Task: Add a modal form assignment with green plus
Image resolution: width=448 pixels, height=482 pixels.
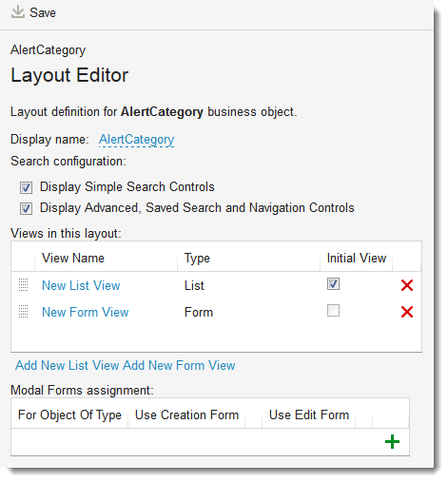Action: pyautogui.click(x=392, y=441)
